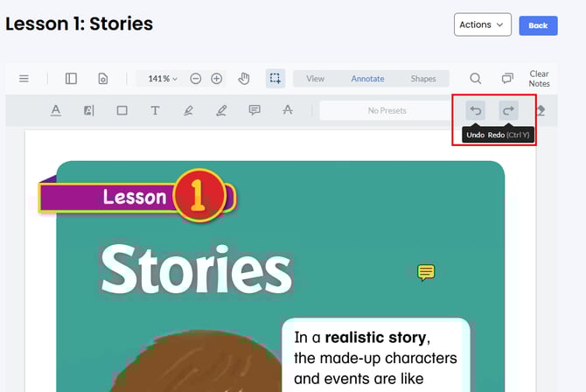The width and height of the screenshot is (586, 392).
Task: Select the rectangle annotation tool
Action: point(122,110)
